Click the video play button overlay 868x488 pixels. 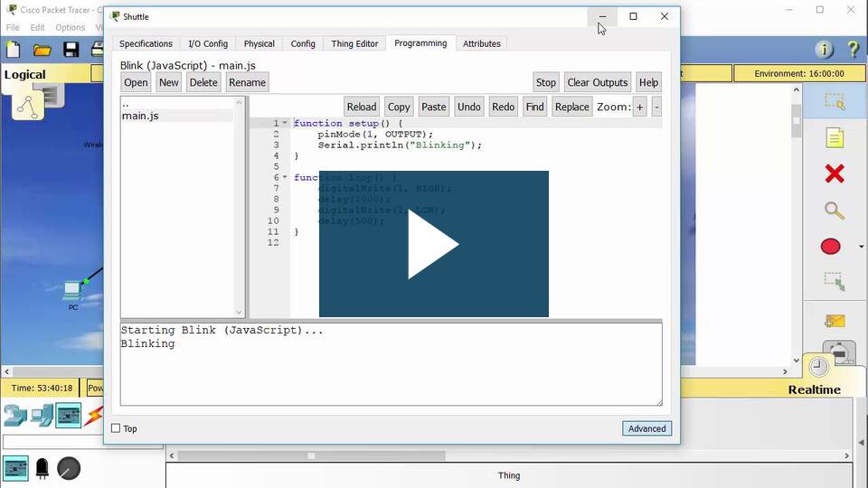point(433,244)
